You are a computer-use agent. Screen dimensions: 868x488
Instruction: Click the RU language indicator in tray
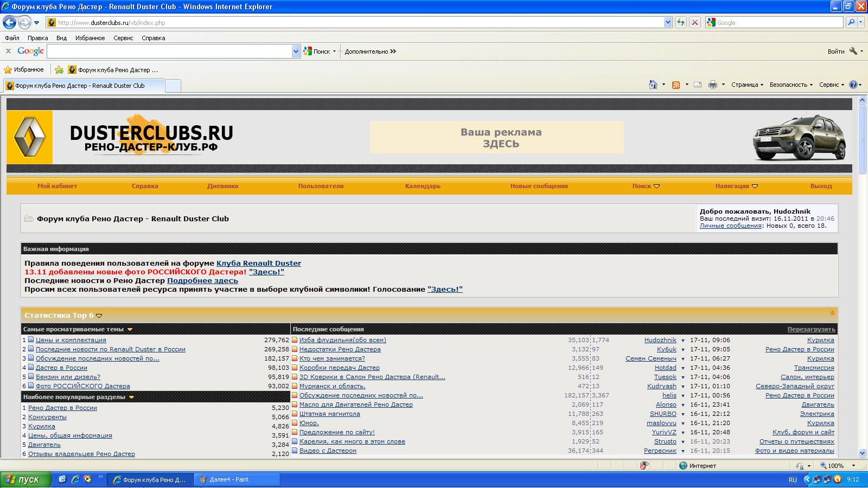(x=793, y=480)
